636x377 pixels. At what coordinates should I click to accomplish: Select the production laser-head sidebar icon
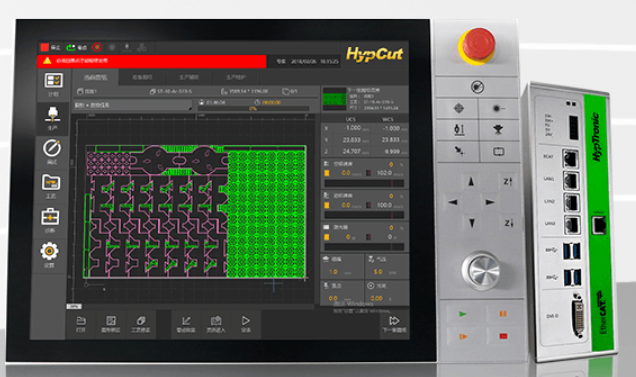click(x=52, y=115)
